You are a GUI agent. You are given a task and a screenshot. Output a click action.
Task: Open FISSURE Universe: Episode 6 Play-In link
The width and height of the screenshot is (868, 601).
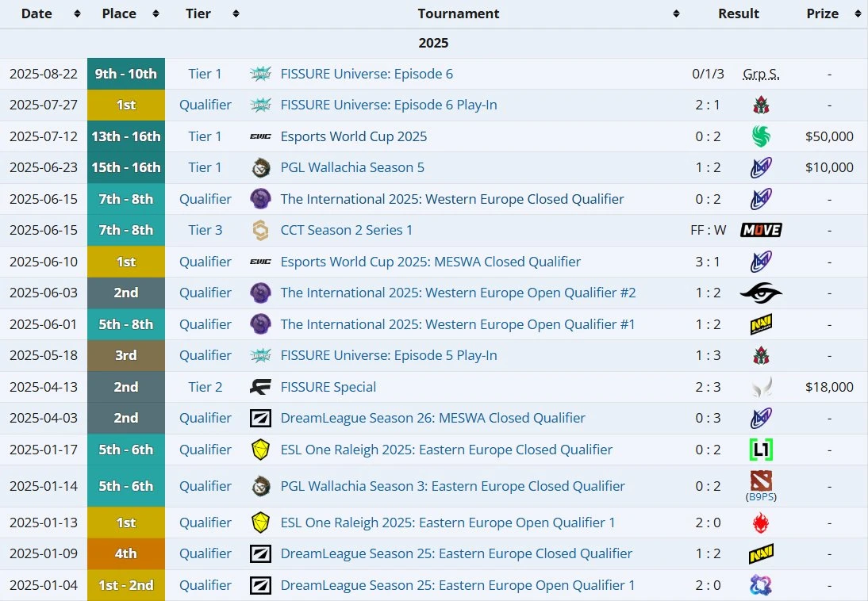(x=389, y=105)
